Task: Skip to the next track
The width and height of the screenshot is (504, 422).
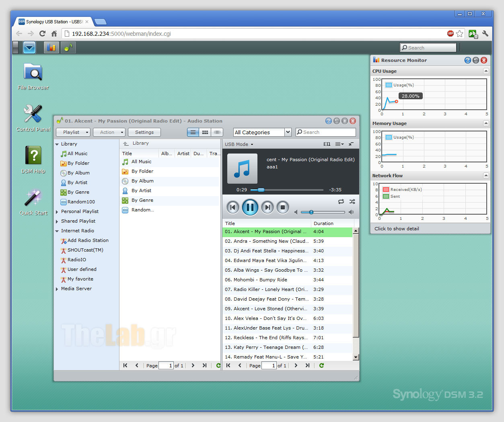Action: click(267, 207)
